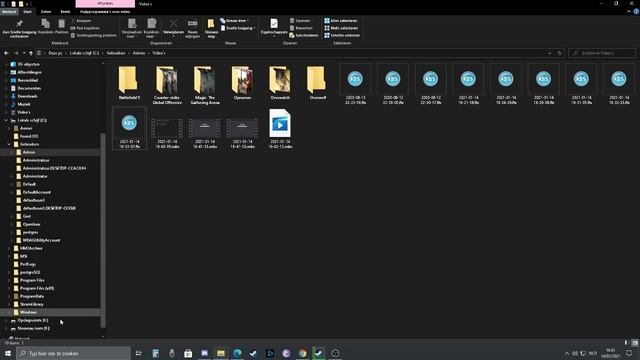Click the Zoeken in Video's search box
Image resolution: width=640 pixels, height=360 pixels.
coord(602,53)
